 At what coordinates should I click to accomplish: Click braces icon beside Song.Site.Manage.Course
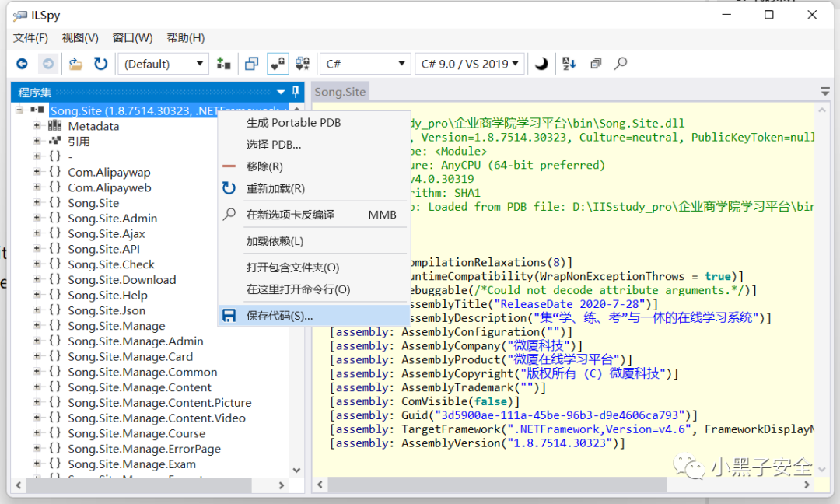[x=54, y=432]
